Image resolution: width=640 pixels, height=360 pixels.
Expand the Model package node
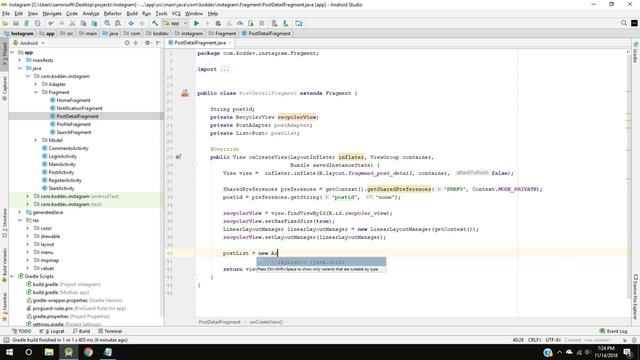[x=36, y=140]
